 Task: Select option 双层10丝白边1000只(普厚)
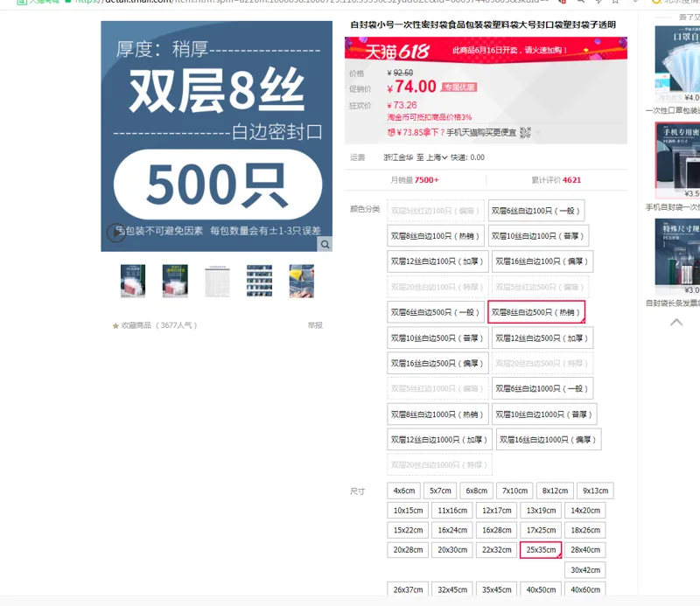pos(544,414)
